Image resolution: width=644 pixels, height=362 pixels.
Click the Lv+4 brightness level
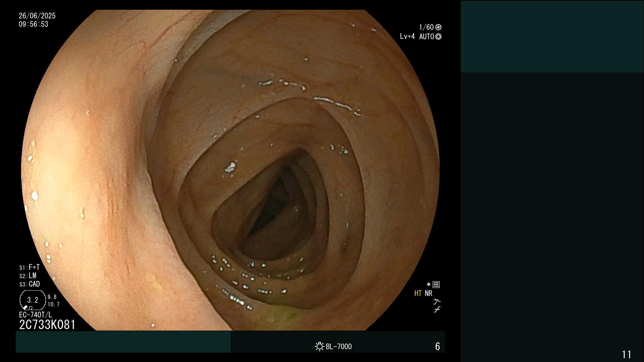pyautogui.click(x=407, y=36)
